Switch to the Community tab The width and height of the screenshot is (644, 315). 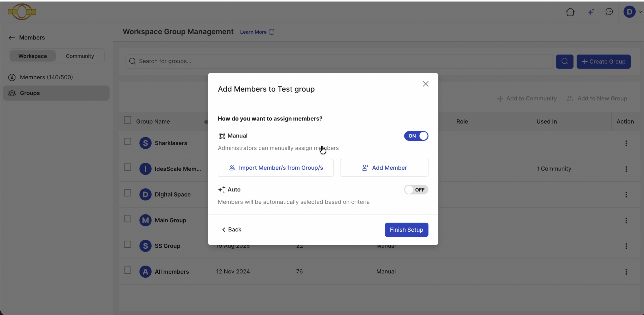pyautogui.click(x=80, y=56)
